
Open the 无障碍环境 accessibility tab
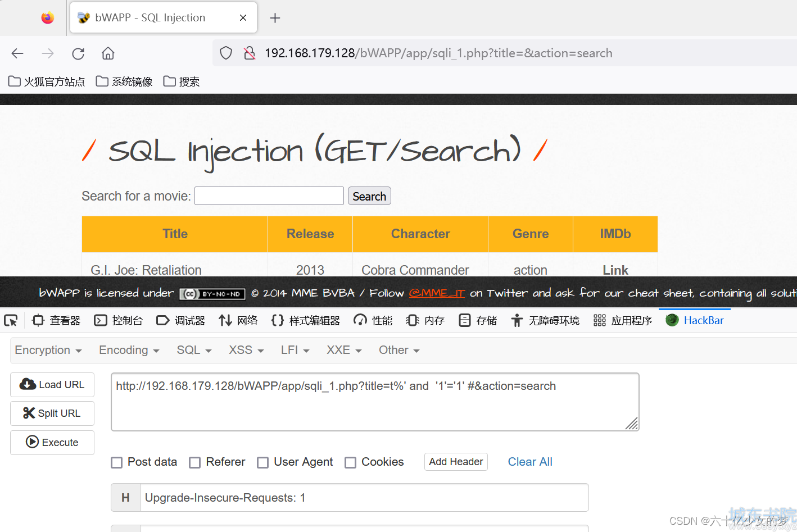point(545,320)
